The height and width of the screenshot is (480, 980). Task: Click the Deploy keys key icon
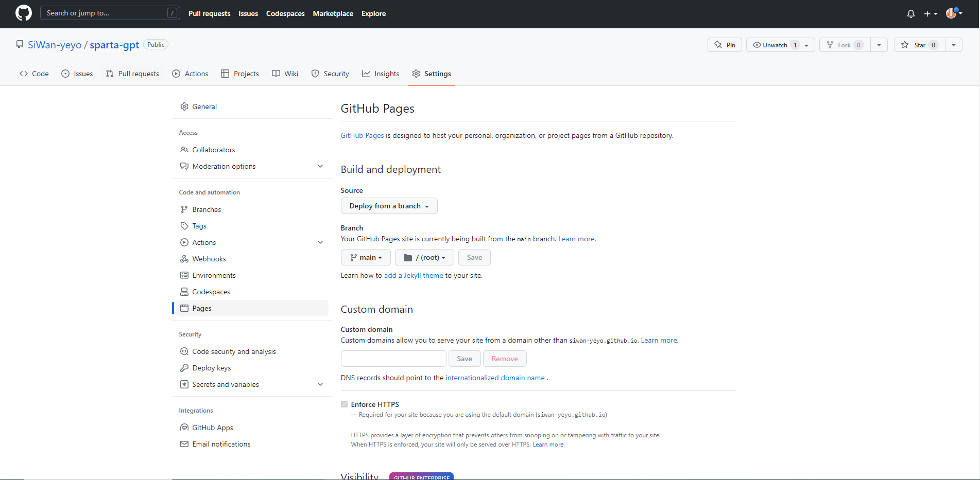(x=184, y=368)
